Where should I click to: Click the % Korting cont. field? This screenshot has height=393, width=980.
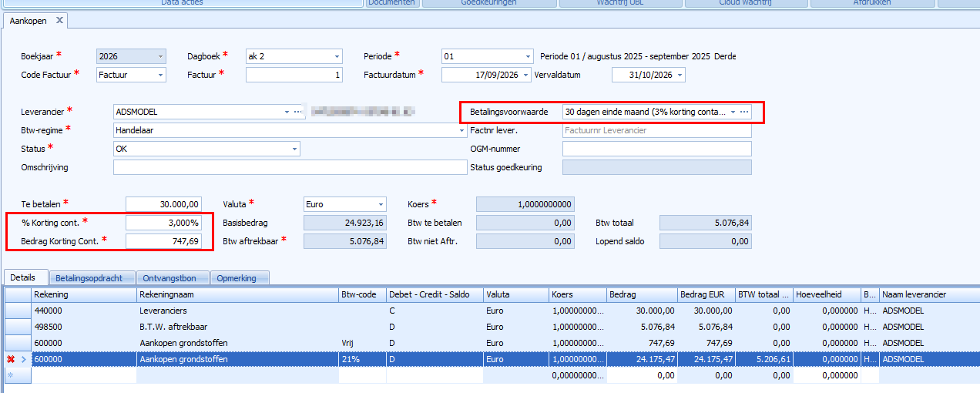(x=164, y=223)
